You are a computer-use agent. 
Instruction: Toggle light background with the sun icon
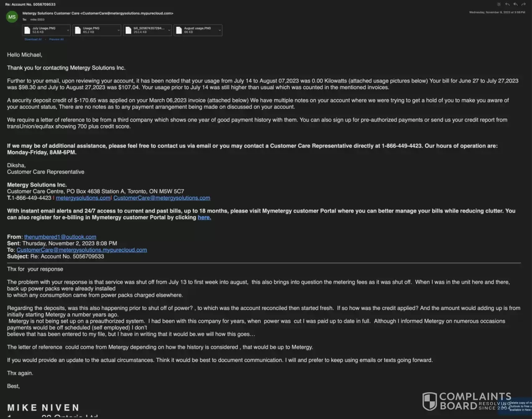tap(499, 4)
